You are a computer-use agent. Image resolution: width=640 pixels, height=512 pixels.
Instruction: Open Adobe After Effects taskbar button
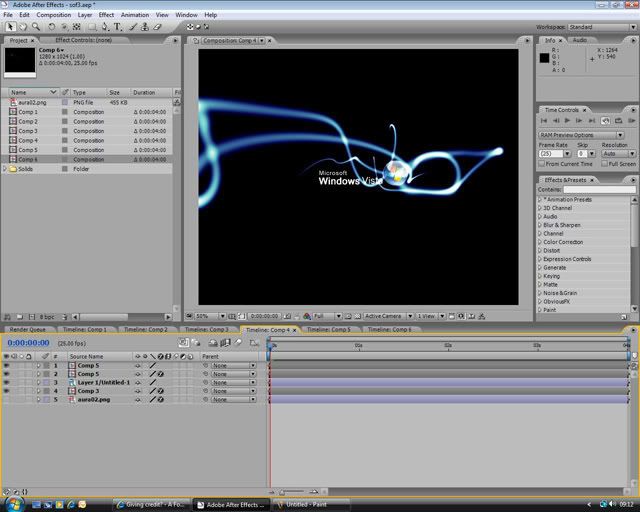pyautogui.click(x=231, y=505)
